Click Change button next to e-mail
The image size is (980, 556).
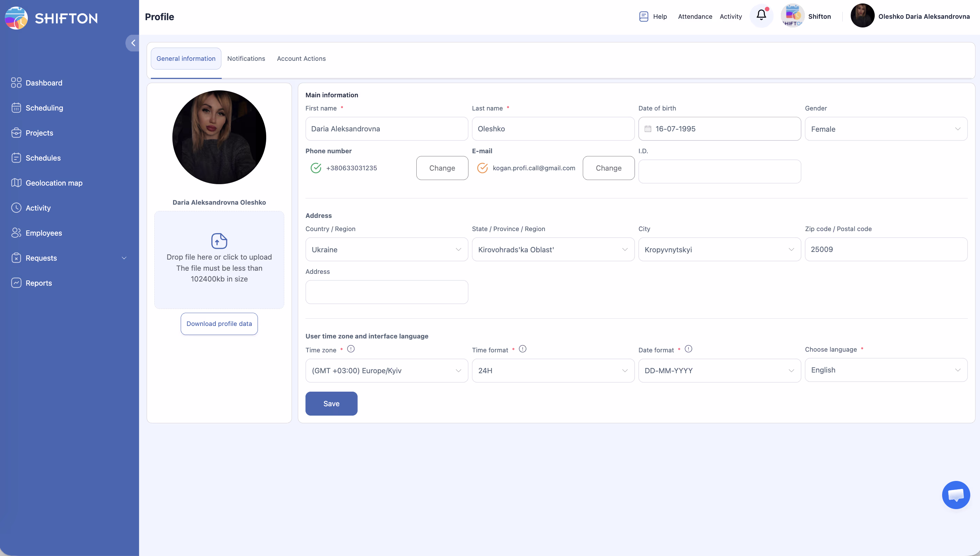coord(609,168)
